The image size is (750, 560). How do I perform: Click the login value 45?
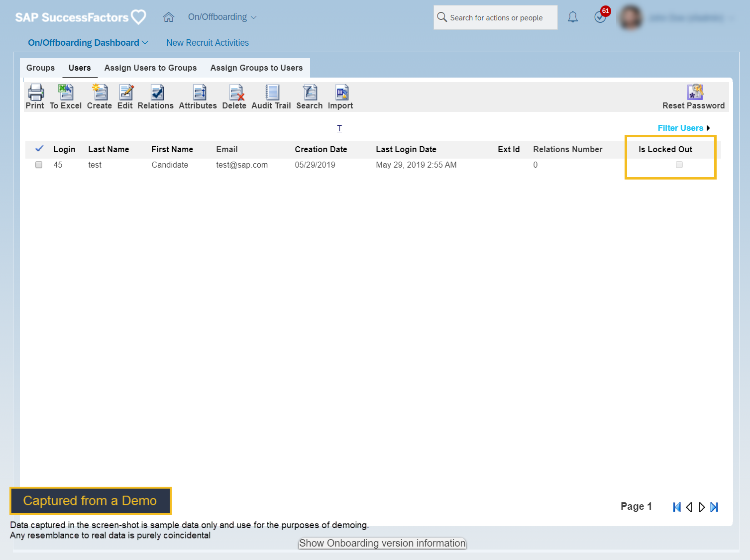[58, 165]
